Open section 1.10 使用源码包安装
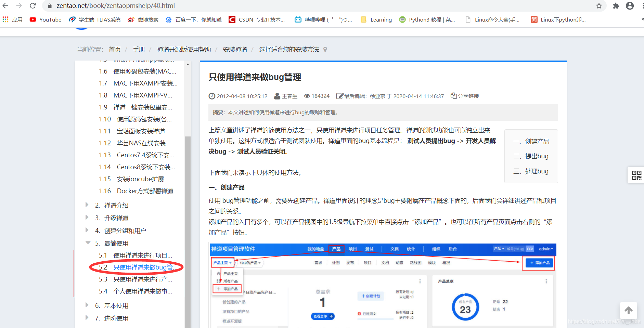644x328 pixels. coord(136,119)
